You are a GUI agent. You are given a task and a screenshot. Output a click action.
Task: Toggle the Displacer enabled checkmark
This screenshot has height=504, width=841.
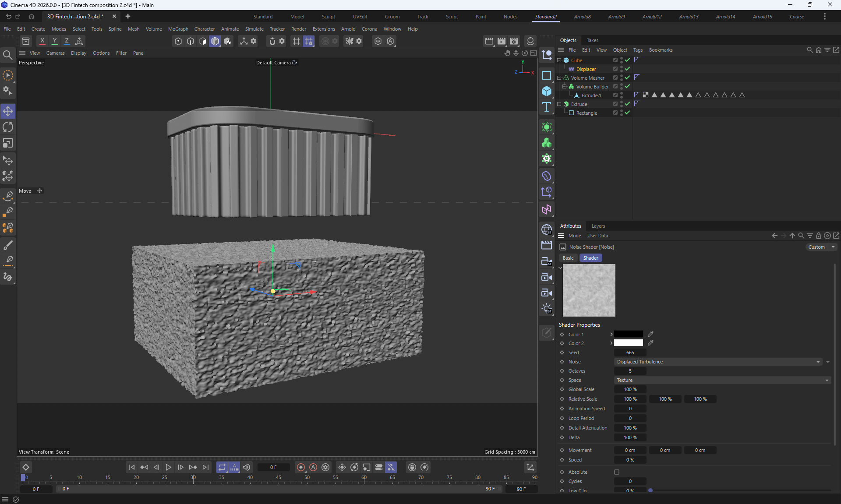(x=627, y=69)
